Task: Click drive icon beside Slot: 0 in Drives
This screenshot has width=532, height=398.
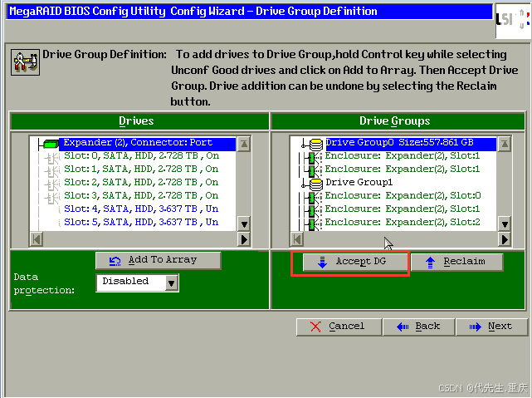Action: click(52, 157)
